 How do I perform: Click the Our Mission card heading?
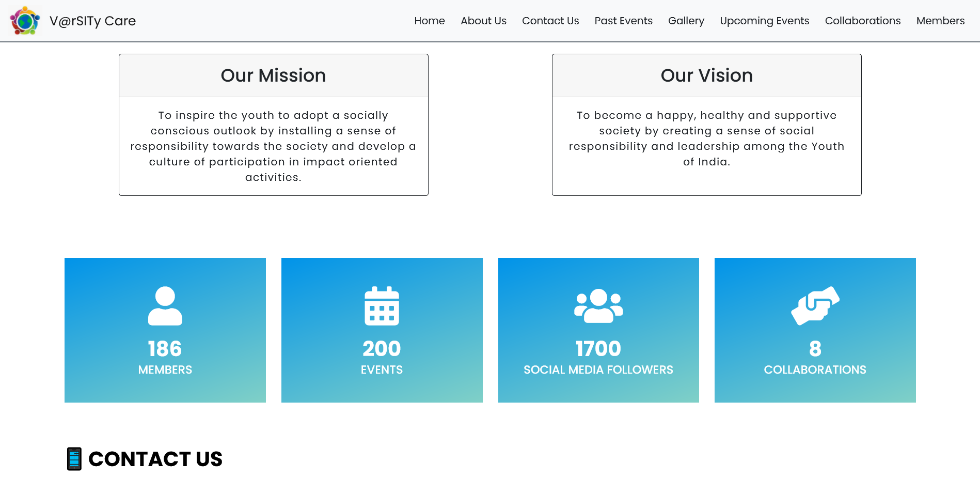(x=274, y=75)
